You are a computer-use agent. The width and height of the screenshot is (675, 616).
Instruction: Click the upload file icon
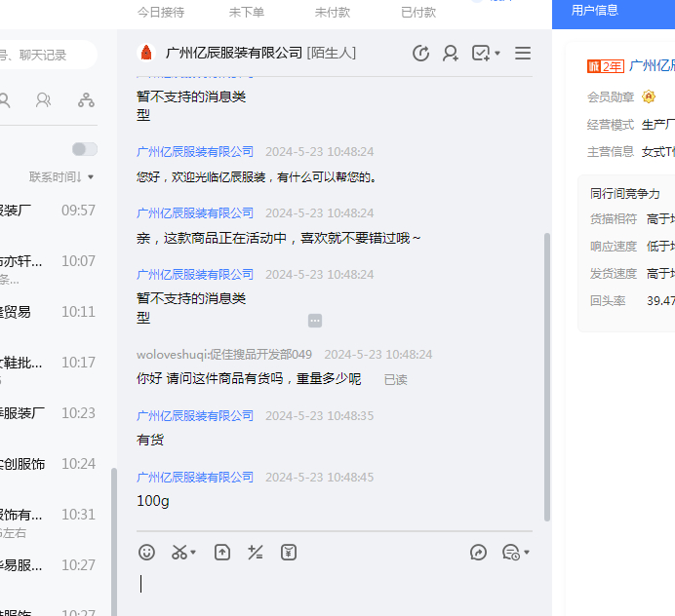point(222,553)
